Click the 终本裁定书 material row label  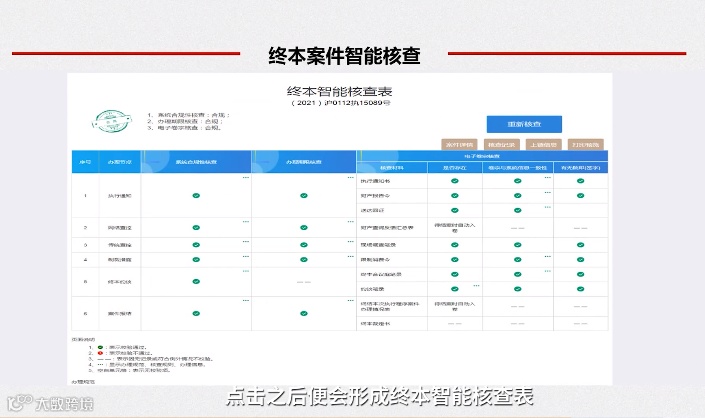(375, 324)
